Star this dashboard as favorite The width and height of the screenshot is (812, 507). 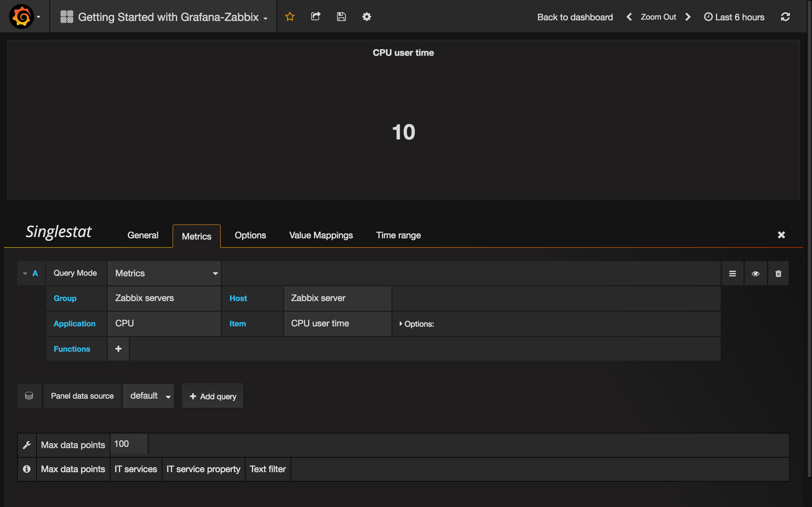[x=290, y=16]
